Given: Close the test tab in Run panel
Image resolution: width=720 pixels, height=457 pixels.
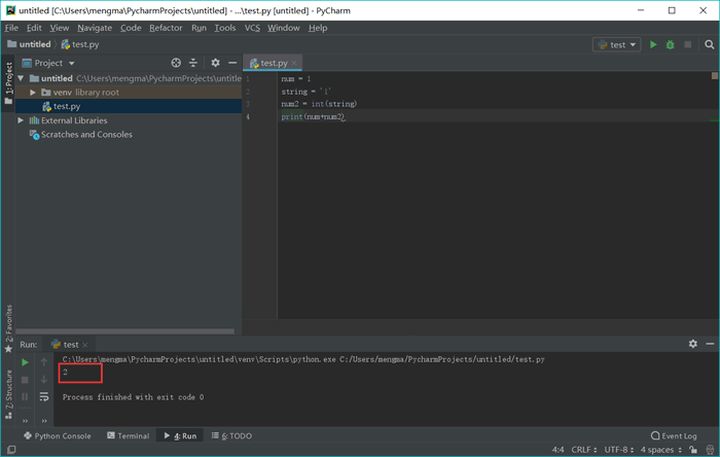Looking at the screenshot, I should (85, 344).
